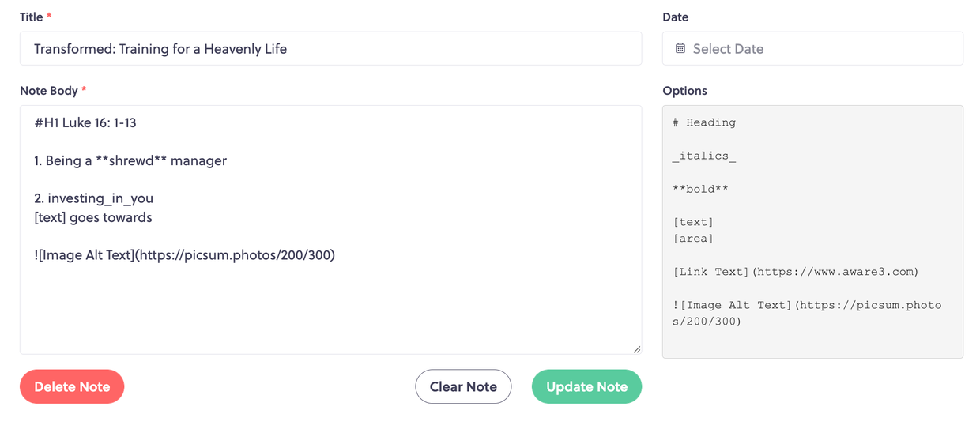
Task: Click the Link Text aware3.com example
Action: click(x=796, y=272)
